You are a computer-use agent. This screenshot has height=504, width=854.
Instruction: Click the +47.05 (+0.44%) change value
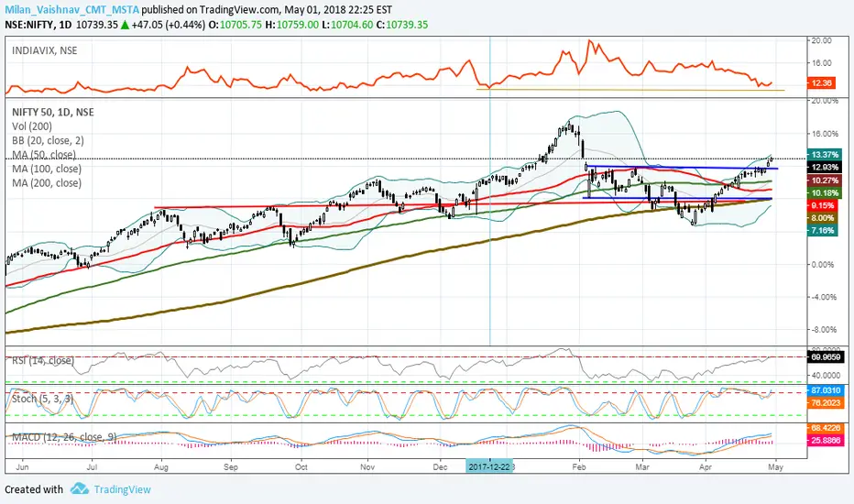(169, 25)
